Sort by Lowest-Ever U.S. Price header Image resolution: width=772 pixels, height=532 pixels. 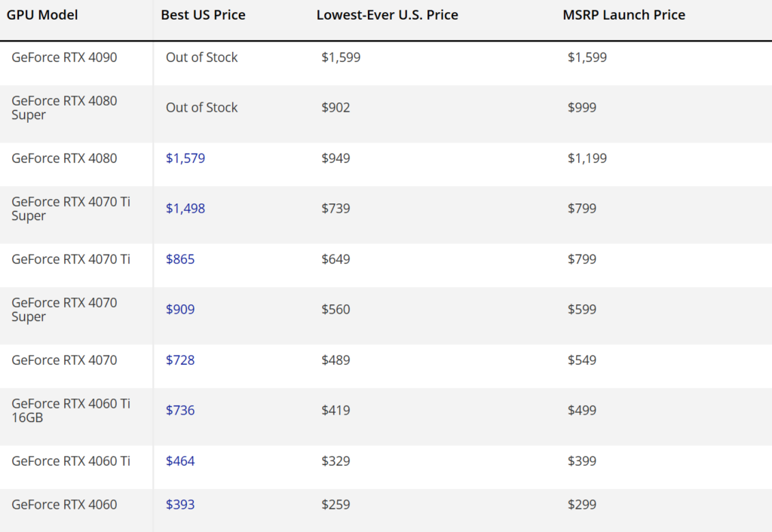click(387, 14)
